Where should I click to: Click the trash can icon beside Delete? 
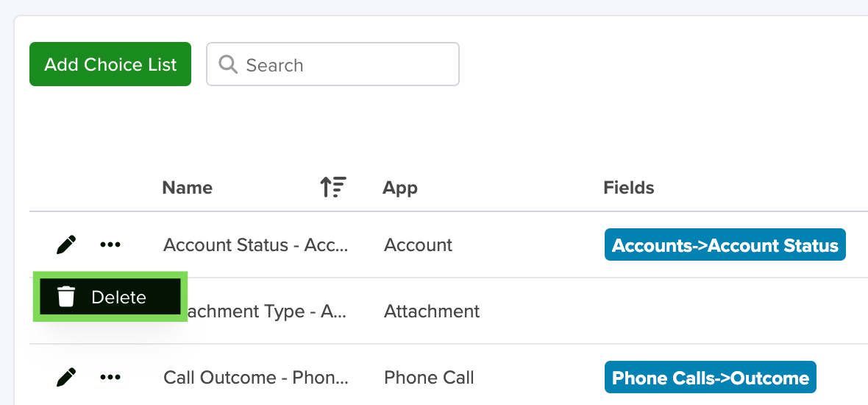coord(66,297)
